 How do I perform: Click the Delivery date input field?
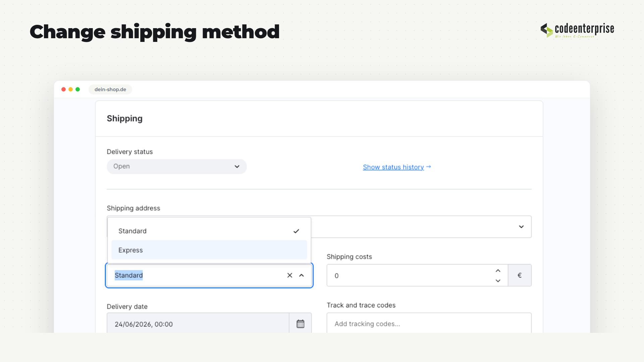[x=198, y=324]
